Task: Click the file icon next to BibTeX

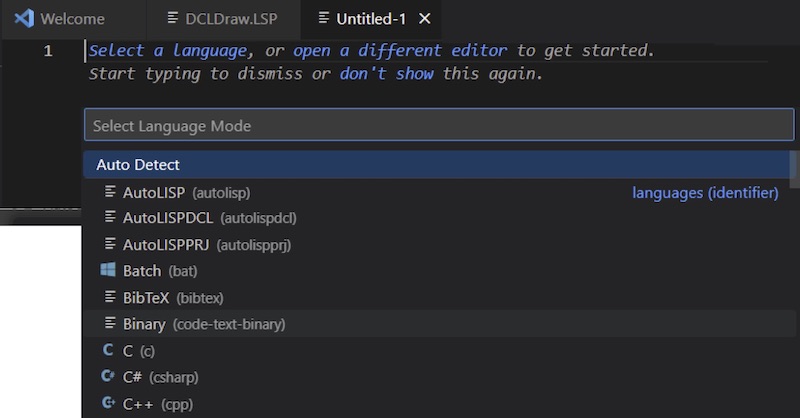Action: pyautogui.click(x=110, y=297)
